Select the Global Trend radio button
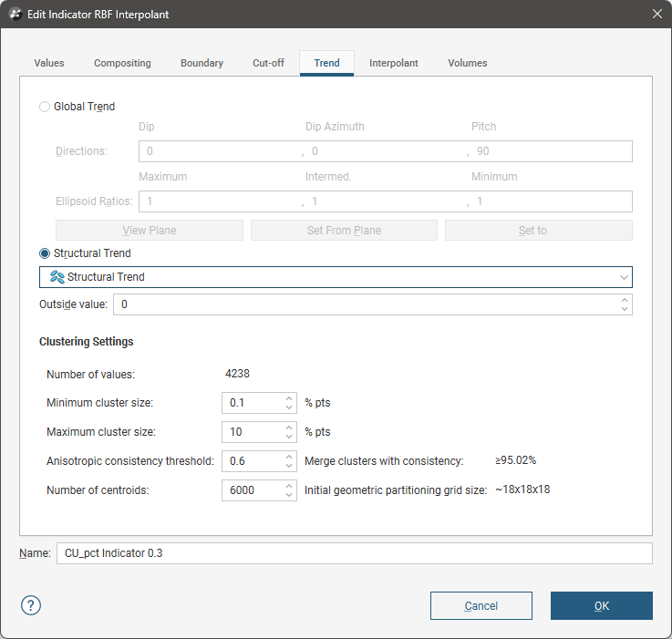The height and width of the screenshot is (639, 672). (x=45, y=107)
